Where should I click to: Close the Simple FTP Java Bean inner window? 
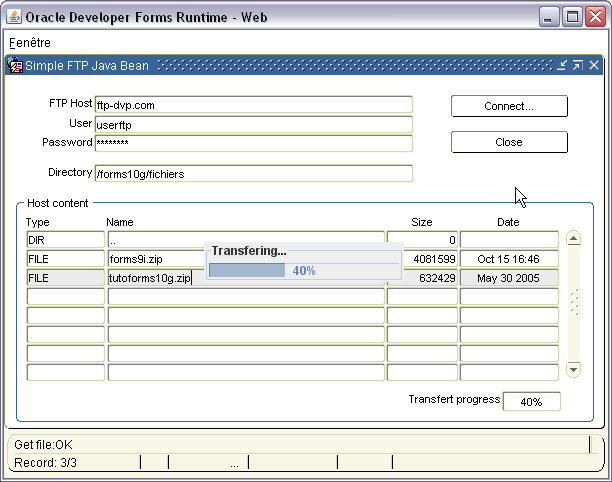pos(594,65)
